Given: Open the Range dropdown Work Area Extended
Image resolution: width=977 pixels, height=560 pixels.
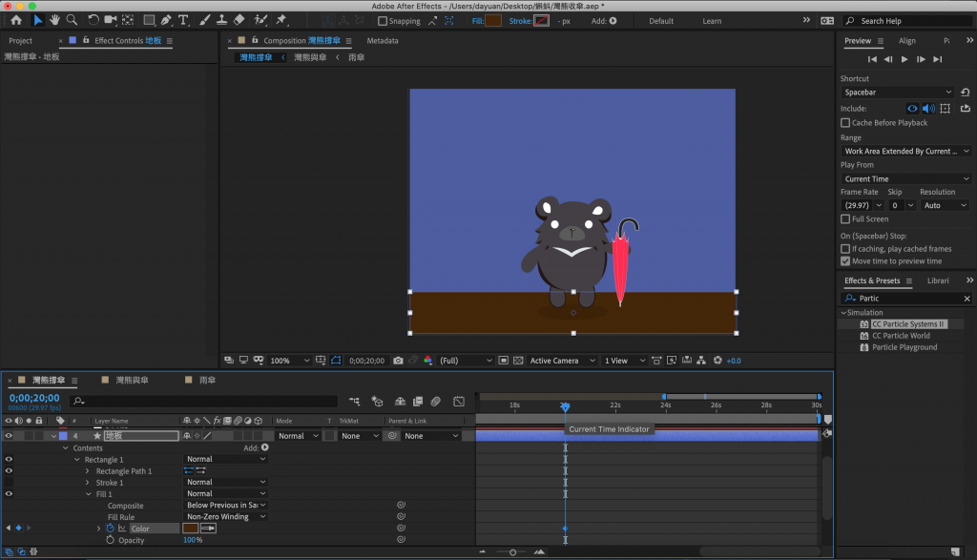Looking at the screenshot, I should click(x=906, y=152).
